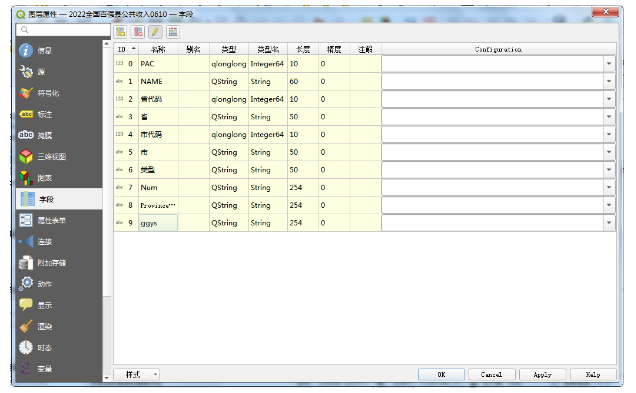The width and height of the screenshot is (636, 393).
Task: Open the 显示 (Display) sidebar page
Action: (x=59, y=305)
